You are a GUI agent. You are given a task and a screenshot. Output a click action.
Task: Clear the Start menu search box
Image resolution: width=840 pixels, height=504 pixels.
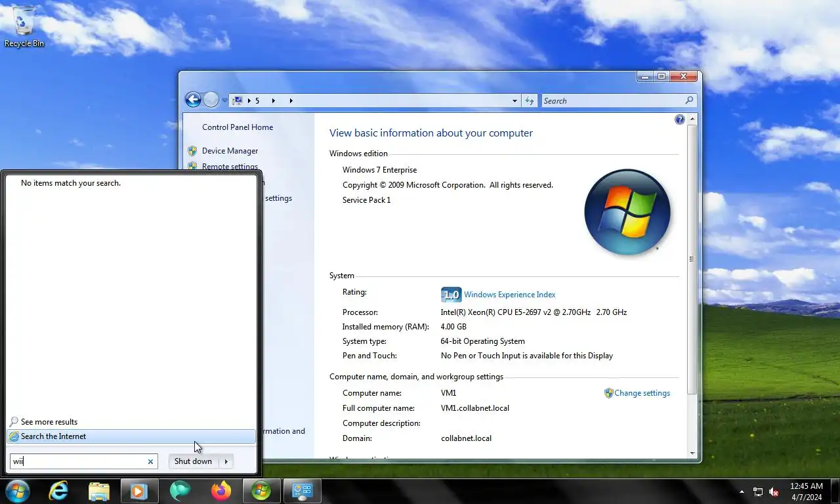coord(150,461)
